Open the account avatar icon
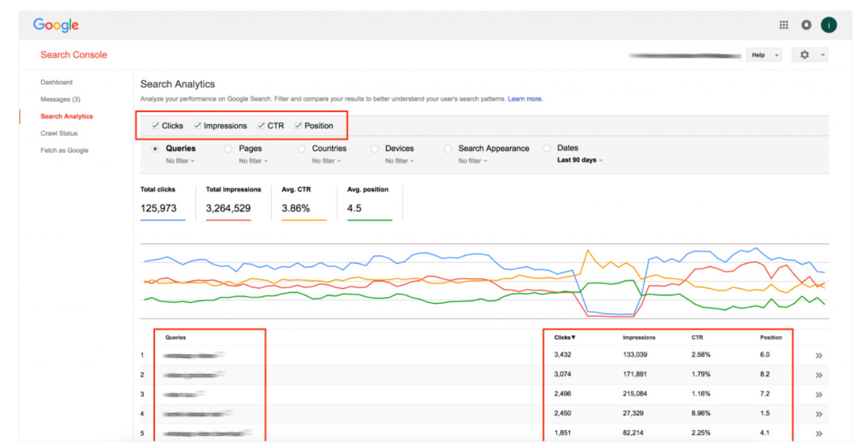 point(829,25)
